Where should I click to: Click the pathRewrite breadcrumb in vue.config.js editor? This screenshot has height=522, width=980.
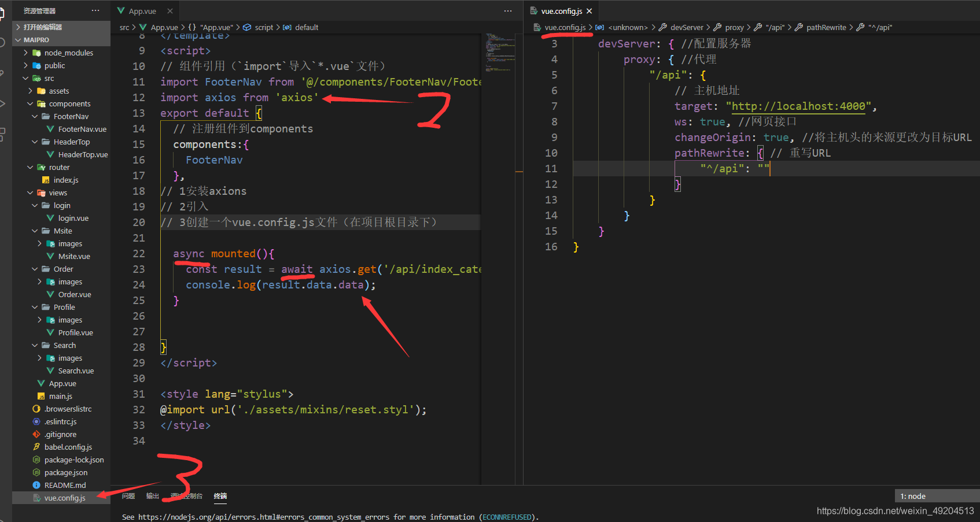click(826, 27)
